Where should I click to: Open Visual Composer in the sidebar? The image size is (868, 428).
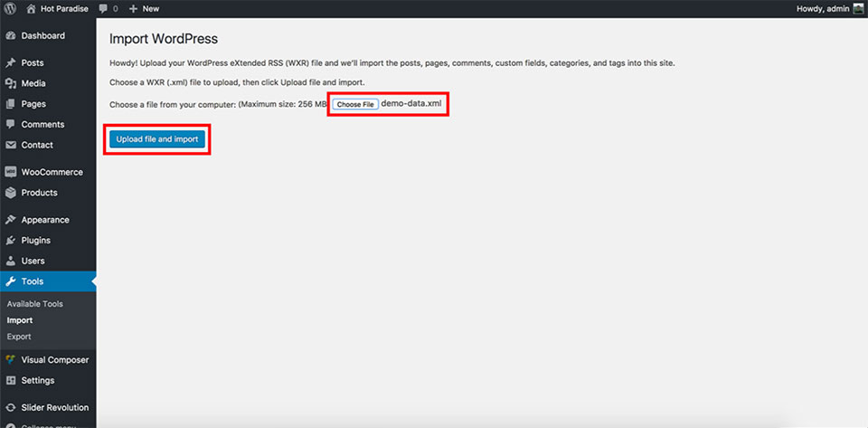tap(54, 360)
